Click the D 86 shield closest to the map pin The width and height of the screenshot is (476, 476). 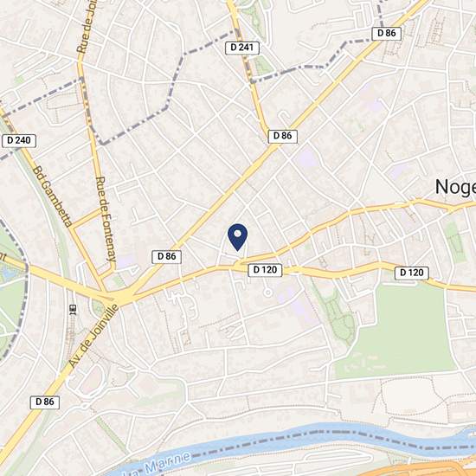[167, 257]
